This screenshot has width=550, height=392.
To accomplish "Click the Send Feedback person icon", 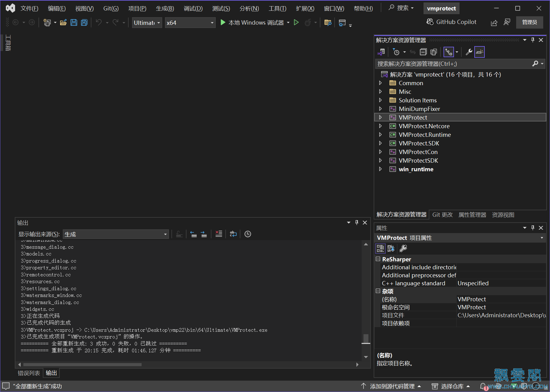I will [x=507, y=22].
